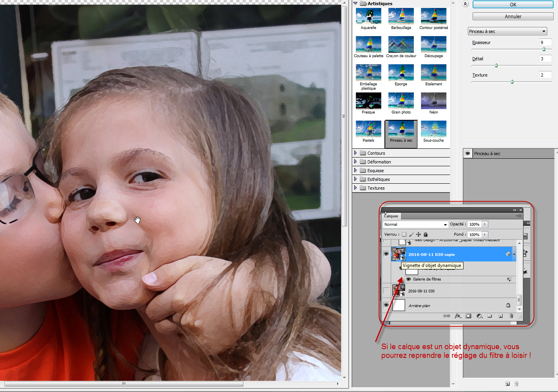Screen dimensions: 558x392
Task: Toggle lock transparent pixels in Verrou
Action: point(404,234)
